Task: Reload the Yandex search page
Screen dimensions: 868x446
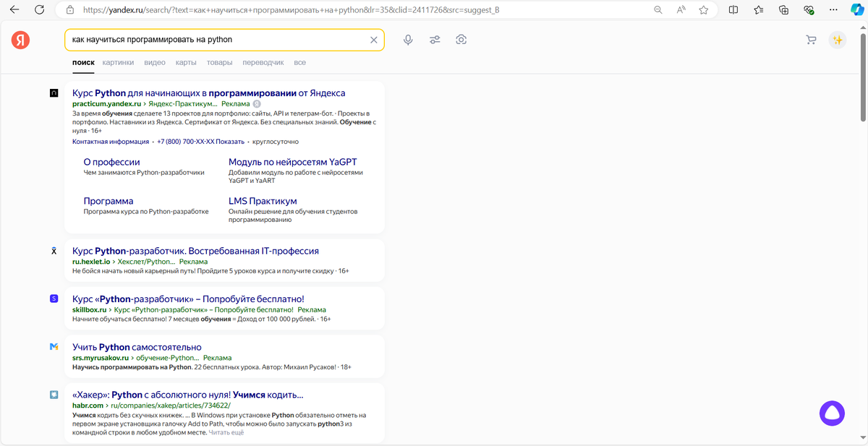Action: [39, 10]
